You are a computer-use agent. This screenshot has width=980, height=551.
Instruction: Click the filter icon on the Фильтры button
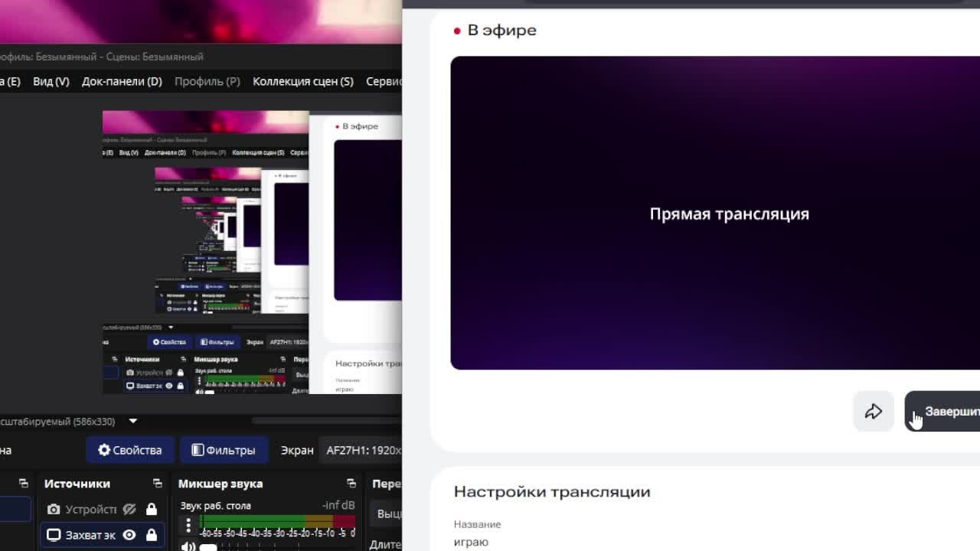point(198,450)
